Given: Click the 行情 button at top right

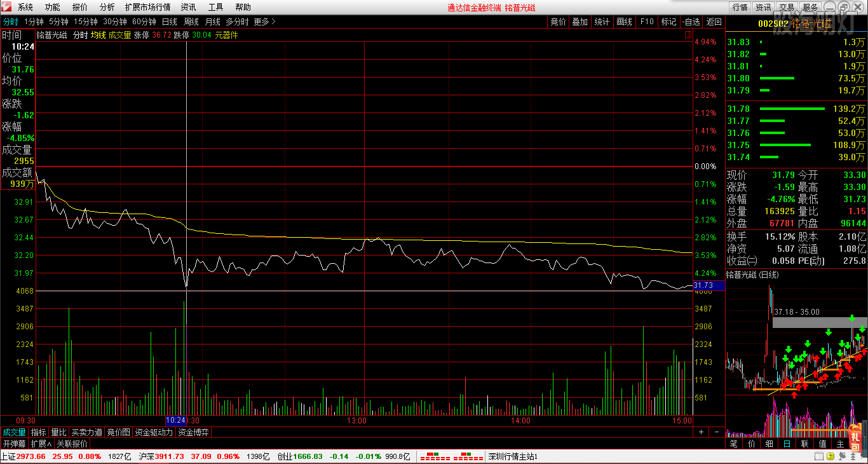Looking at the screenshot, I should (740, 7).
